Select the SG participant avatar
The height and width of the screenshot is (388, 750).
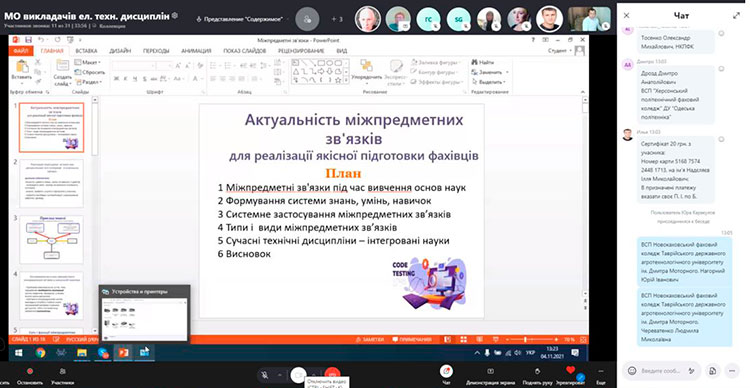point(459,20)
